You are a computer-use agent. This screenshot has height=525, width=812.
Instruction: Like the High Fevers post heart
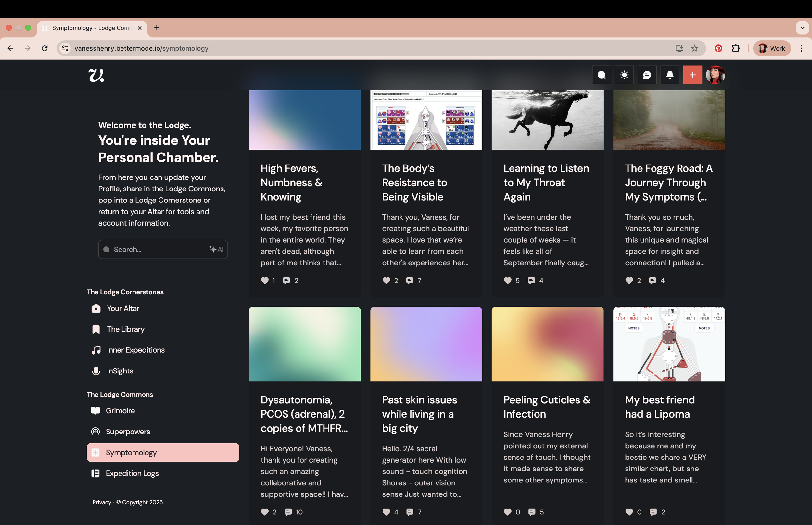265,281
